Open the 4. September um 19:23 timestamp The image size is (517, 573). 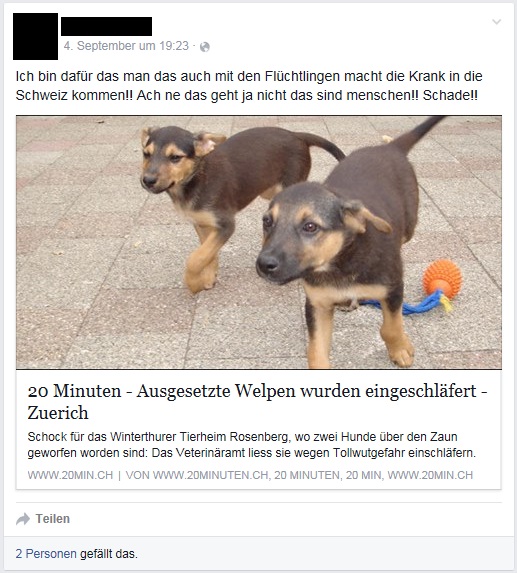[x=126, y=46]
